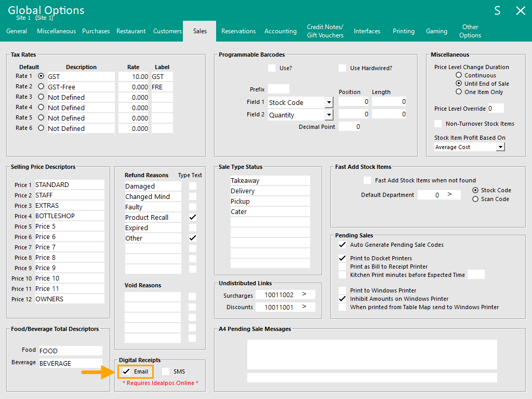532x399 pixels.
Task: Enable Print as Bill to Receipt Printer
Action: click(x=341, y=267)
